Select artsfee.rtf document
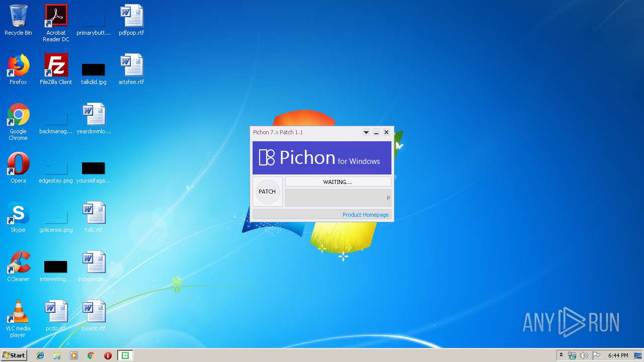 (131, 69)
